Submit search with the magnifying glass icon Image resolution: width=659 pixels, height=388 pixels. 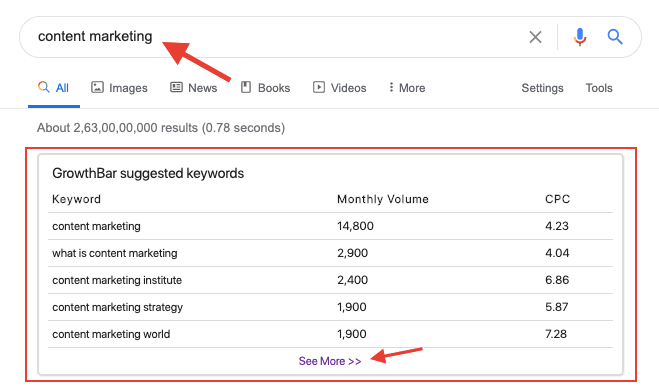pyautogui.click(x=615, y=37)
